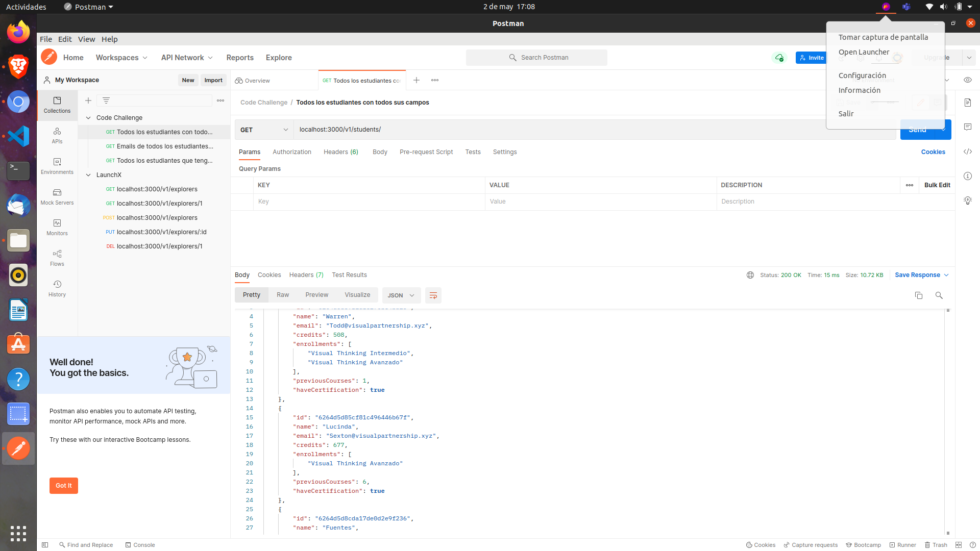The width and height of the screenshot is (980, 551).
Task: Click the APIs icon in sidebar
Action: 57,135
